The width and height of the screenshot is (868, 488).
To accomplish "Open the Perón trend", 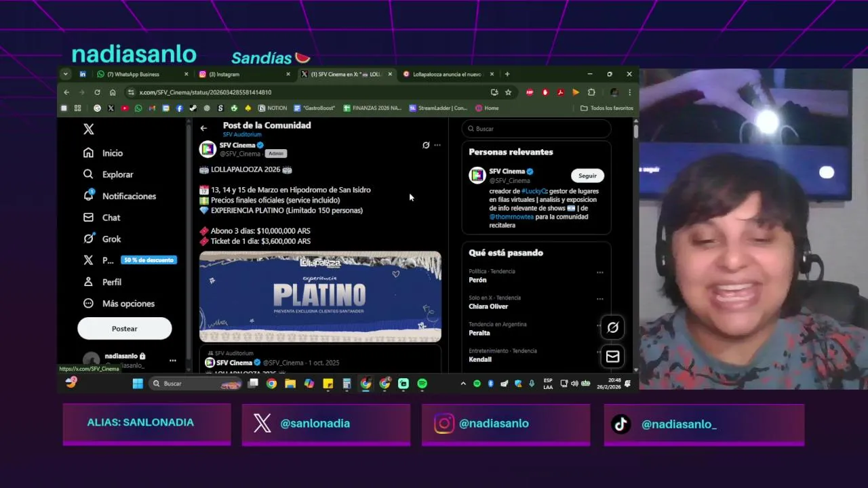I will click(x=477, y=280).
